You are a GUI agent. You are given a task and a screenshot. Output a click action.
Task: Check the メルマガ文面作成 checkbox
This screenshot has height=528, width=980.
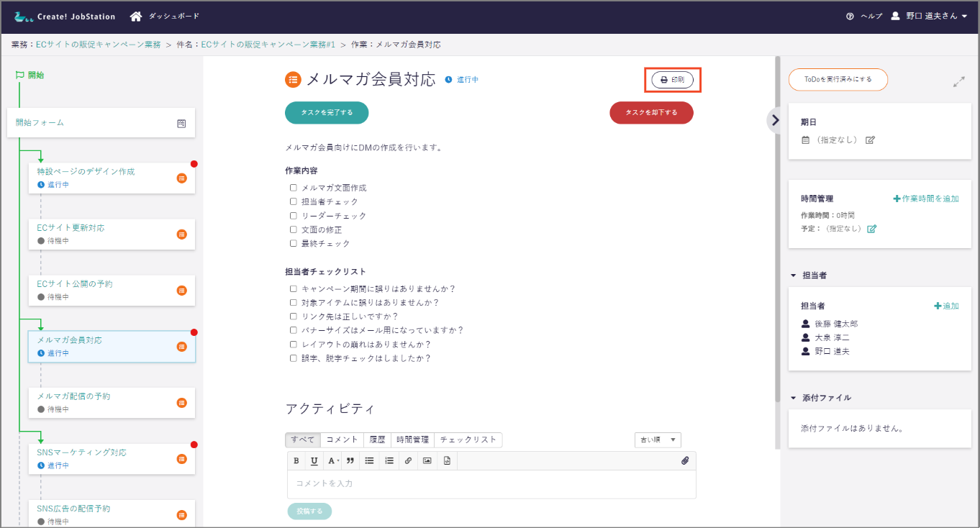[x=294, y=188]
